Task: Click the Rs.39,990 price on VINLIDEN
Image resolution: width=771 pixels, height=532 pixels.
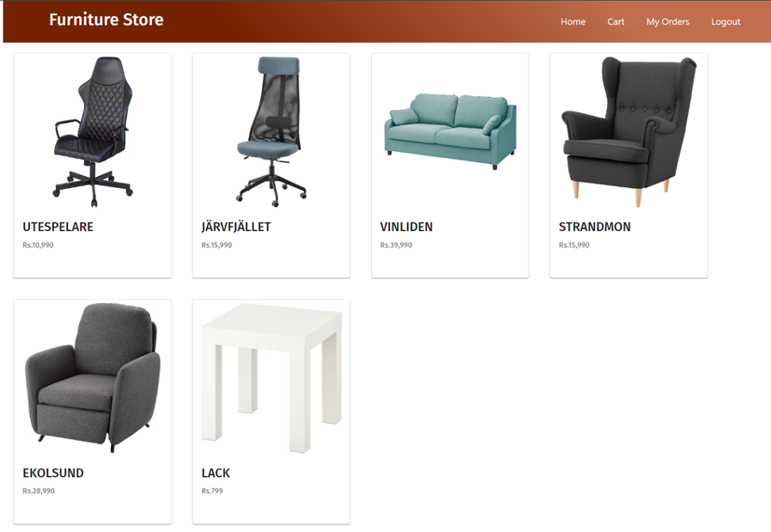Action: tap(396, 245)
